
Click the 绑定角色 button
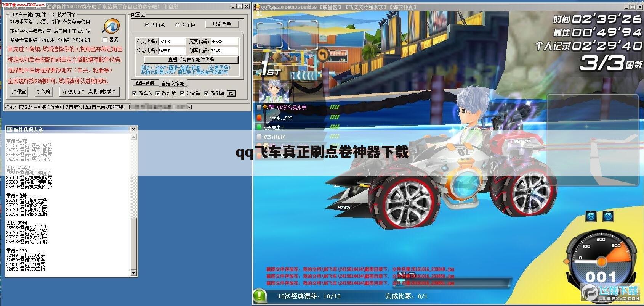click(x=222, y=24)
